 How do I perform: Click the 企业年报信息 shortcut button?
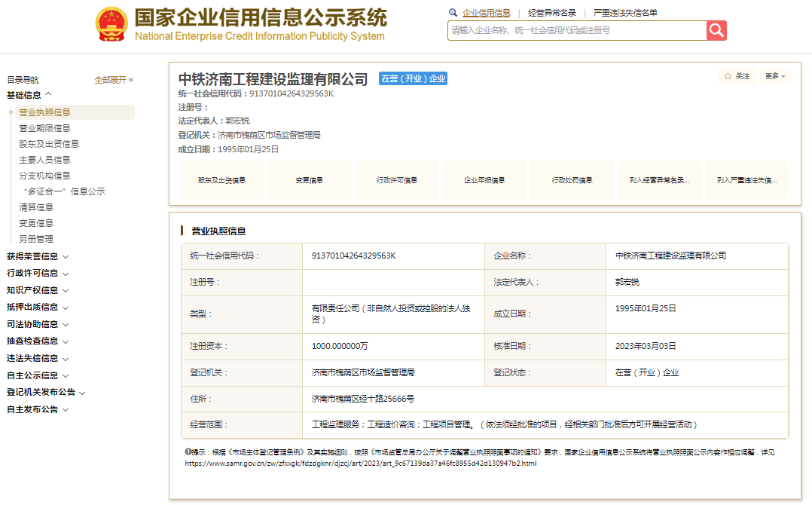(x=484, y=181)
